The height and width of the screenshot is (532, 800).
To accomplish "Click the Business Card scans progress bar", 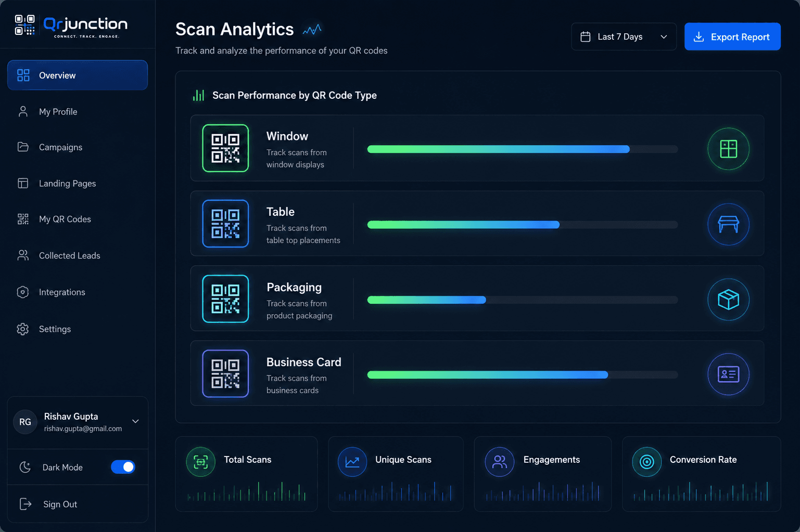I will pyautogui.click(x=523, y=375).
